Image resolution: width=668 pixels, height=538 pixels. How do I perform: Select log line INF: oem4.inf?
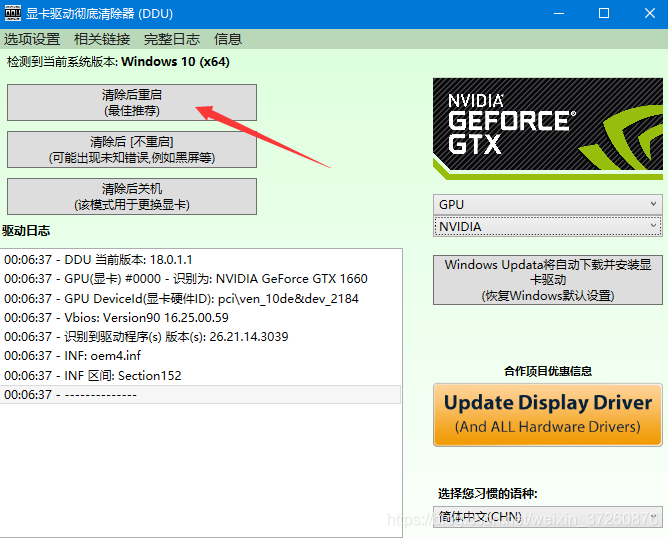200,356
